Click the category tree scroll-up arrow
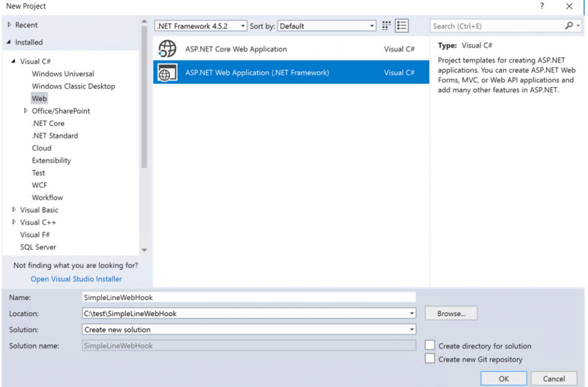 pos(144,21)
